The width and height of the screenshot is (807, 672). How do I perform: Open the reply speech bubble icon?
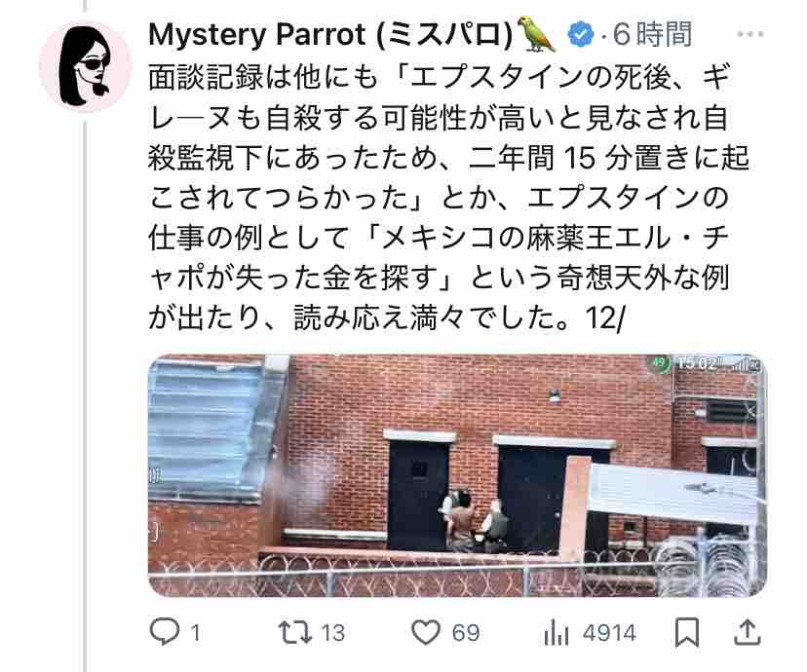tap(164, 632)
